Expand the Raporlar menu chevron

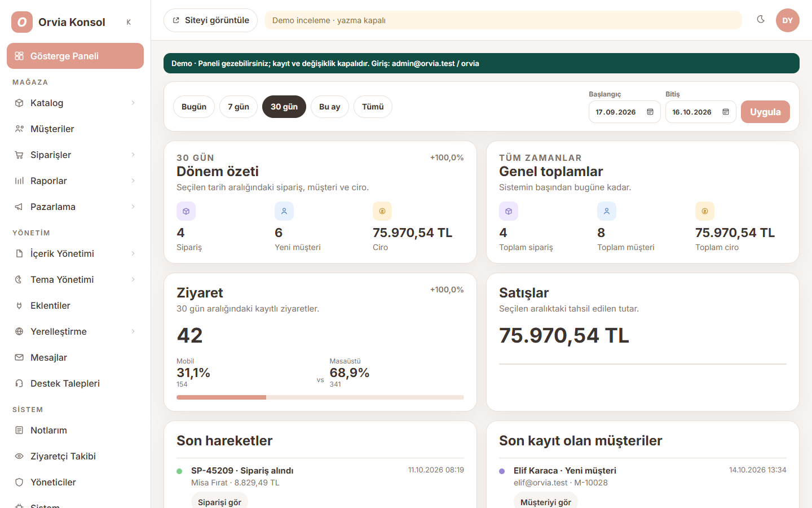pyautogui.click(x=133, y=181)
